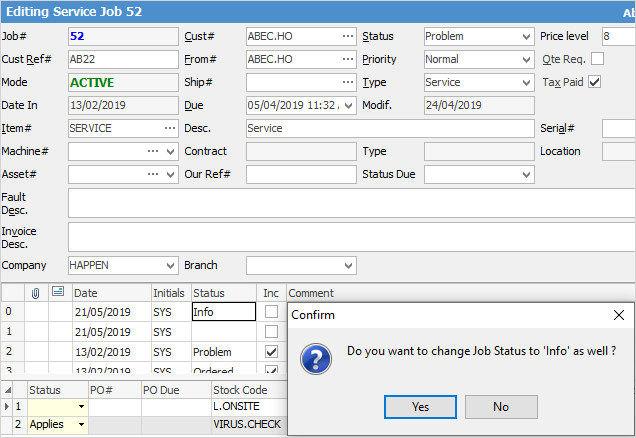Open the Branch dropdown
Screen dimensions: 636x438
347,266
